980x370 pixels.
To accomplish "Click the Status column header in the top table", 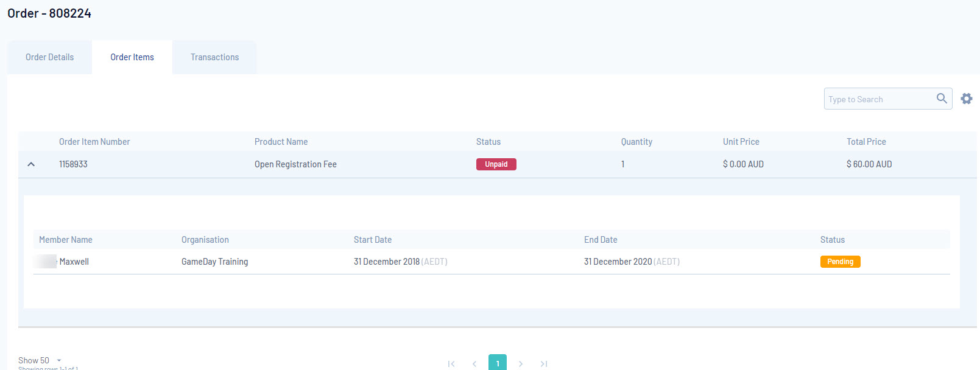I will pyautogui.click(x=488, y=142).
